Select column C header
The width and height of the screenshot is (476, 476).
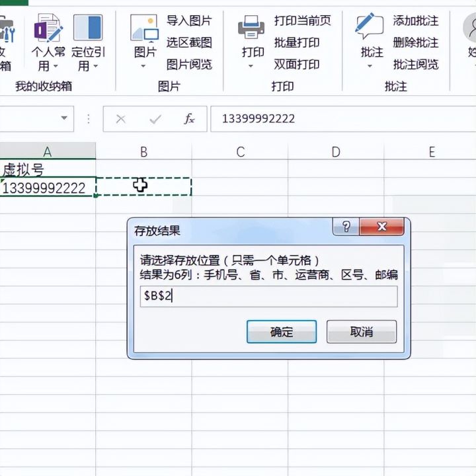click(x=240, y=151)
